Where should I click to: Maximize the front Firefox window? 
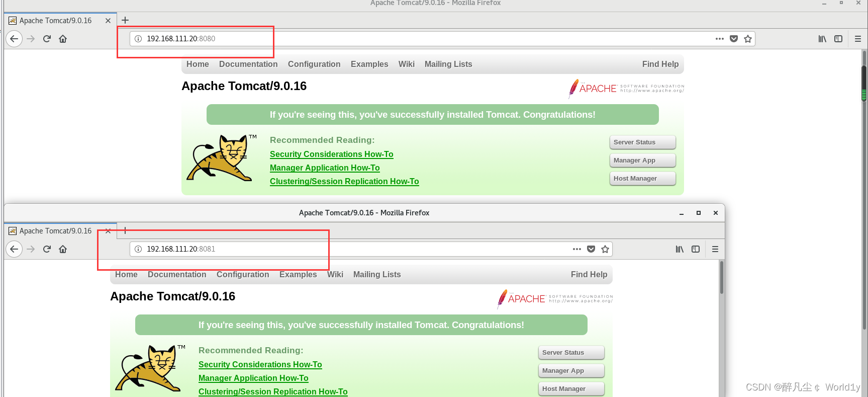point(699,213)
